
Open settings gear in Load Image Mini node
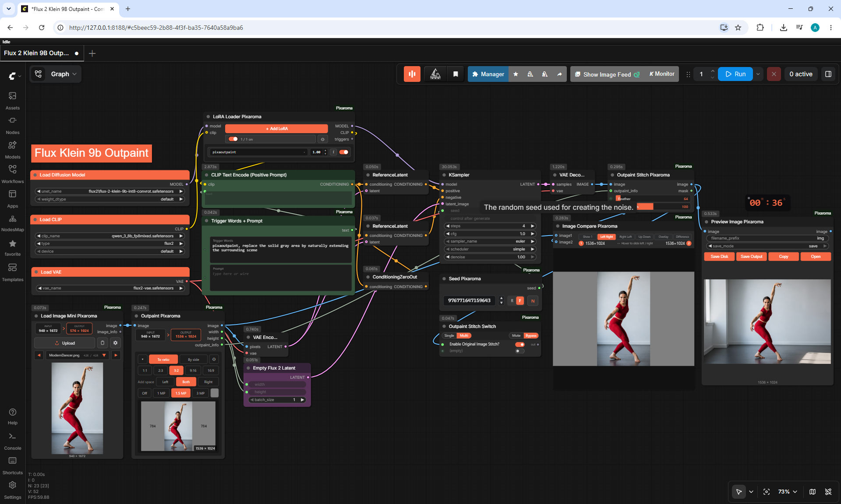click(x=115, y=343)
